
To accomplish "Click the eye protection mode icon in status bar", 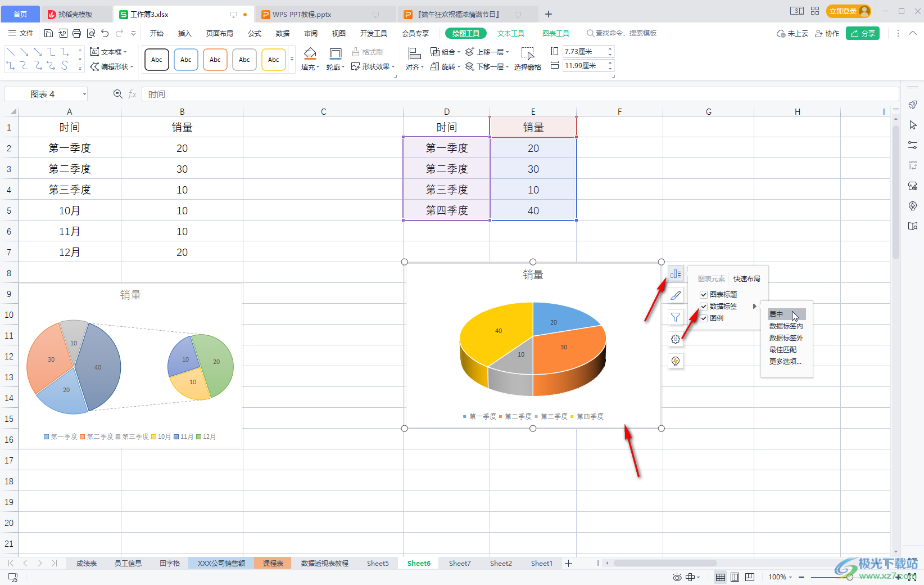I will [x=677, y=577].
